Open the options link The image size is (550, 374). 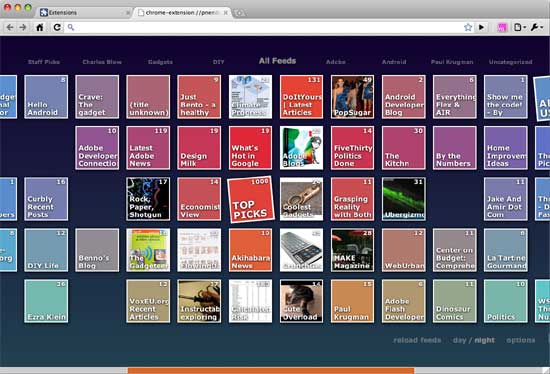click(521, 340)
